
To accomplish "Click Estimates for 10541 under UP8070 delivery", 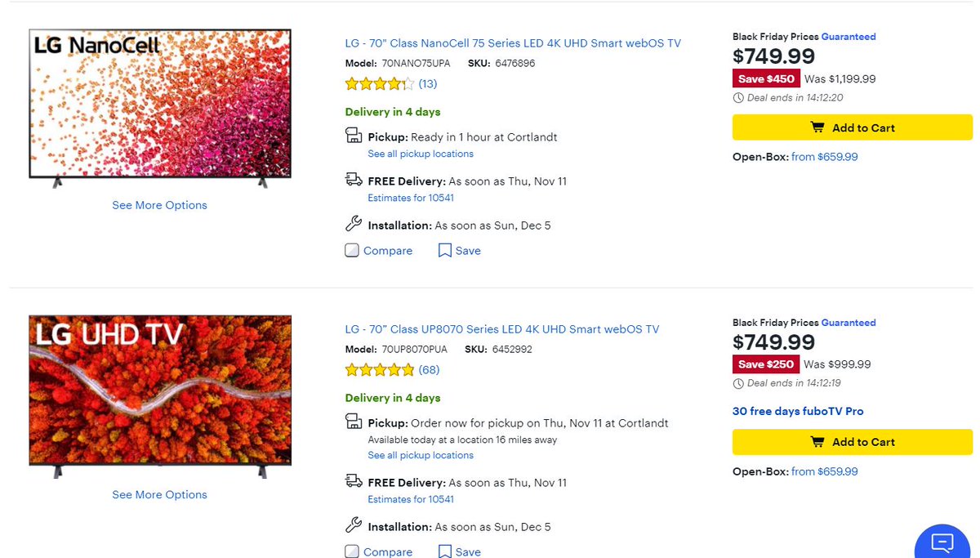I will click(x=411, y=499).
